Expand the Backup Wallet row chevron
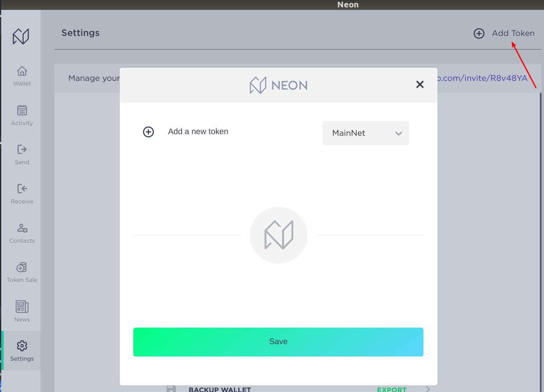 click(x=428, y=389)
